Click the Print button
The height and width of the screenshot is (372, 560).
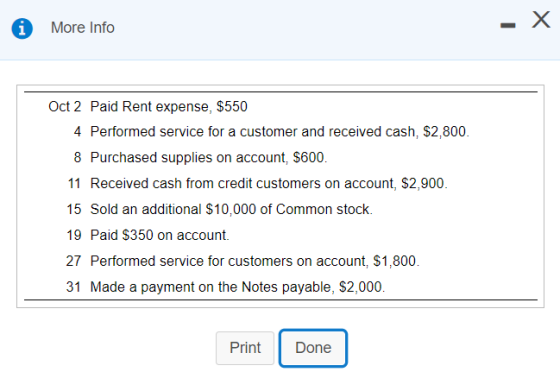[245, 348]
